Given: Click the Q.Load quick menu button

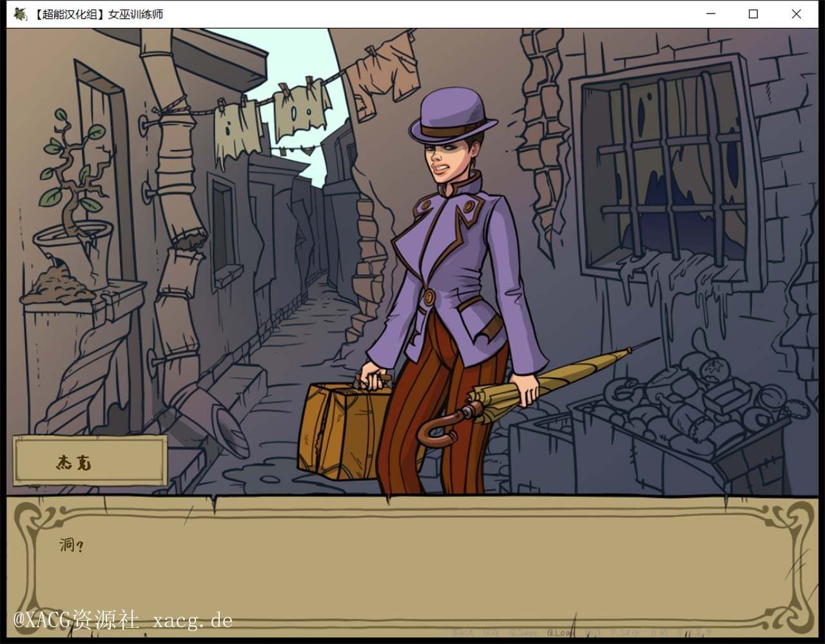Looking at the screenshot, I should (x=560, y=633).
